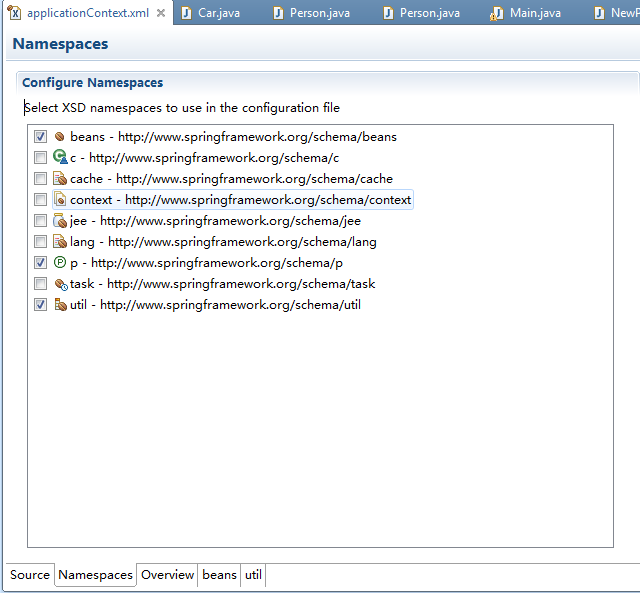Click the c namespace icon
The width and height of the screenshot is (640, 593).
(60, 157)
